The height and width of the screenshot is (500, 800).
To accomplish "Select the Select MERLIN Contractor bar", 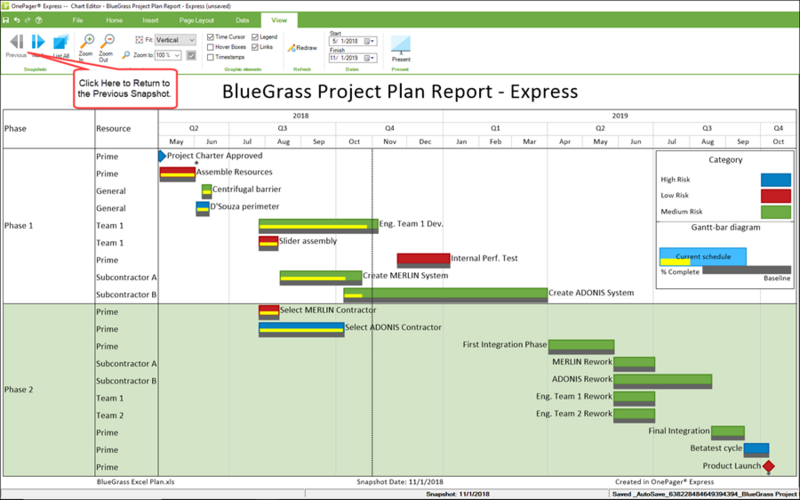I will tap(269, 312).
